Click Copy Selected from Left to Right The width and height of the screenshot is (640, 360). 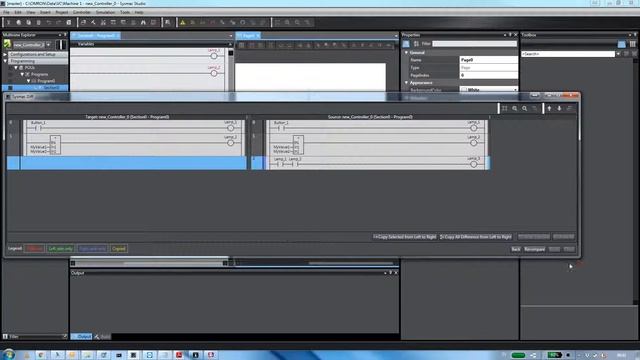pos(405,237)
